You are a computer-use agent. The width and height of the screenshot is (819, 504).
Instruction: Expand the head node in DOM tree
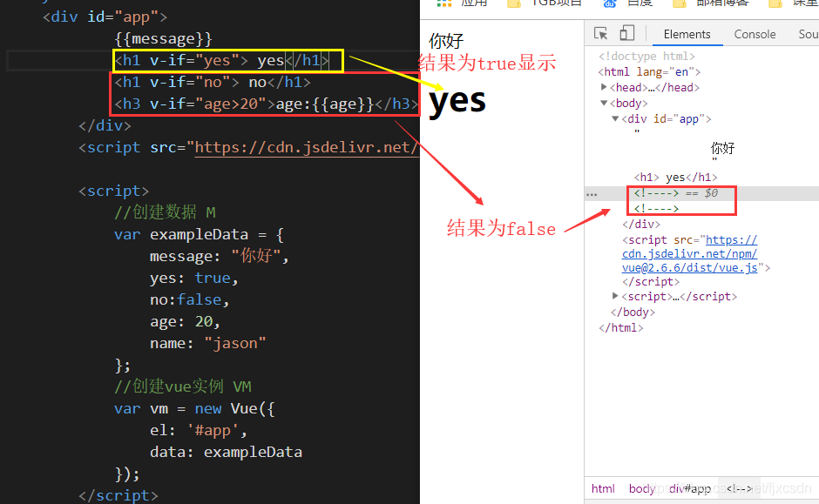coord(604,87)
